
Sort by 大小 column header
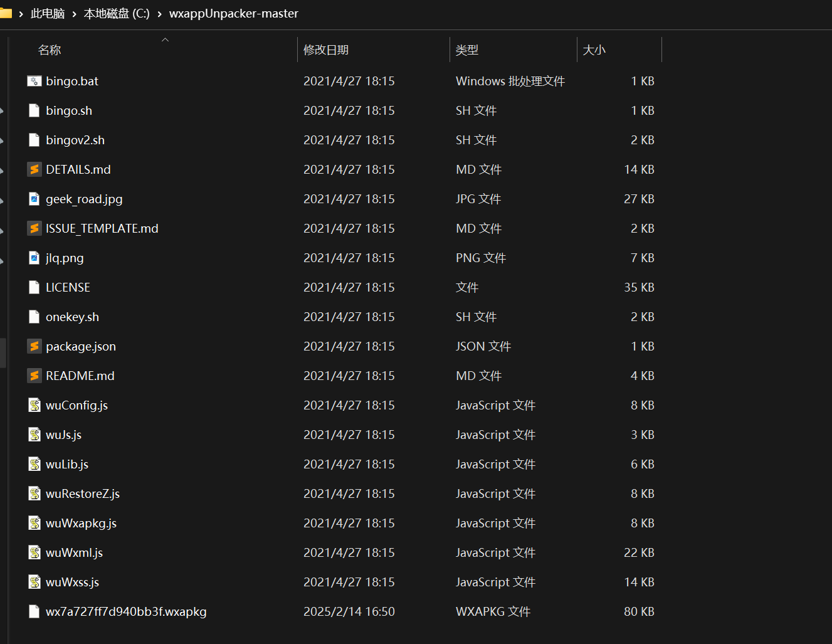click(594, 50)
